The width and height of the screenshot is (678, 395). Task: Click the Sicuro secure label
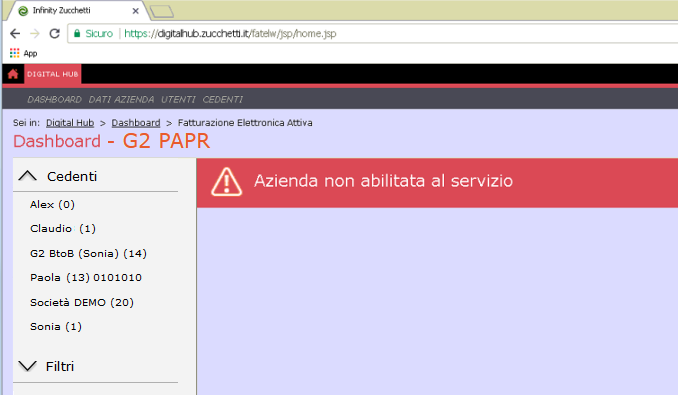point(99,33)
